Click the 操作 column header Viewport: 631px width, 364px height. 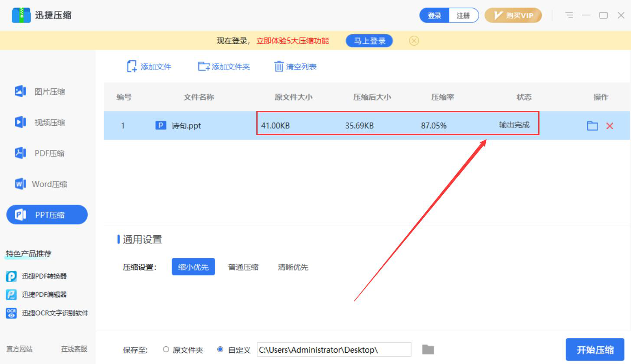(x=601, y=97)
